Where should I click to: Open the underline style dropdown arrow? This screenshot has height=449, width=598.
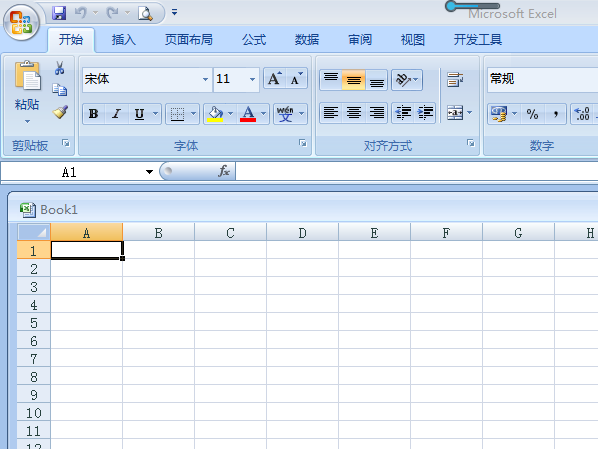point(155,114)
